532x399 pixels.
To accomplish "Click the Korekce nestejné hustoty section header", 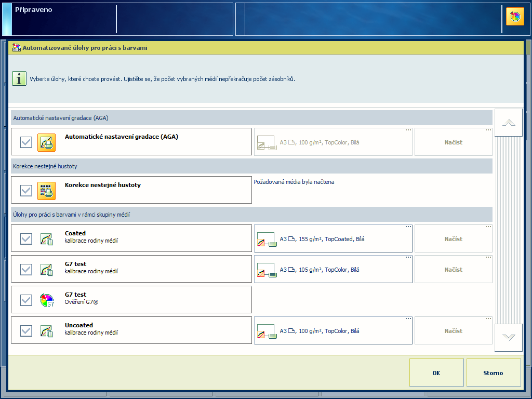I will pos(251,166).
